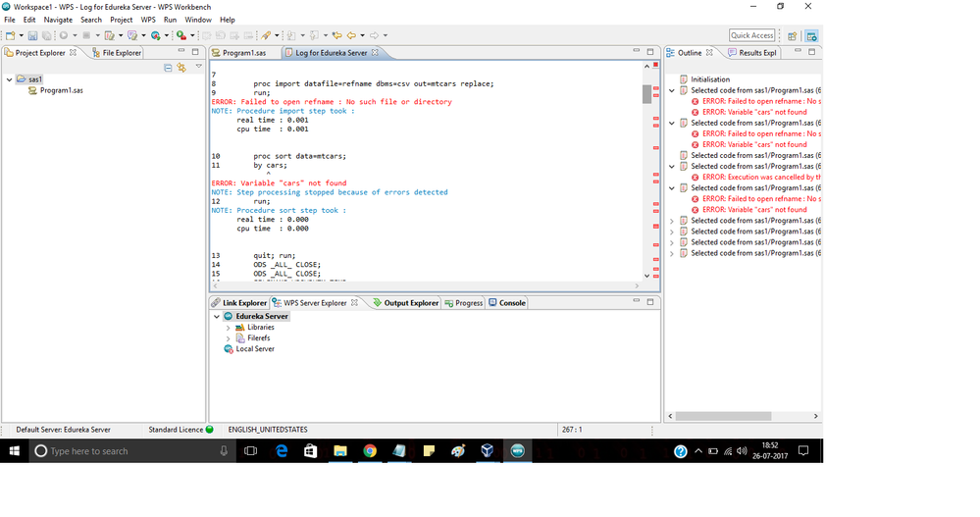The height and width of the screenshot is (517, 980).
Task: Click the Windows Start button
Action: 15,450
